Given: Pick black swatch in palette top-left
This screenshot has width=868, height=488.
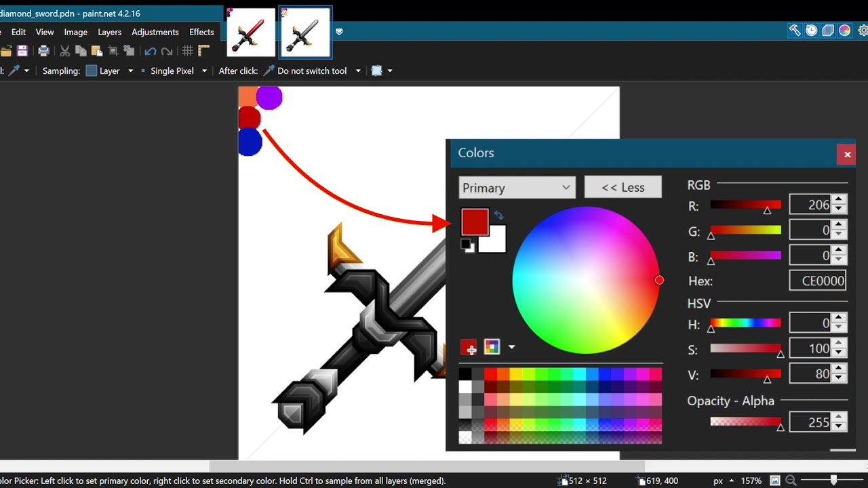Looking at the screenshot, I should click(x=465, y=374).
